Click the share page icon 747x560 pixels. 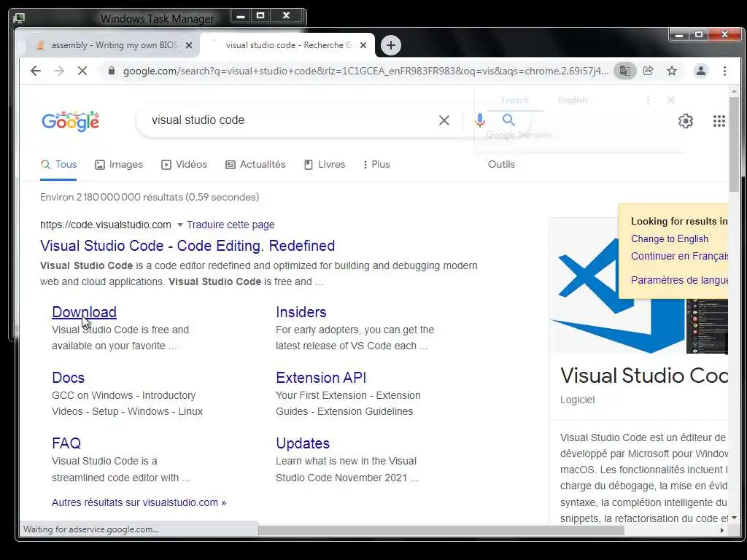click(649, 71)
